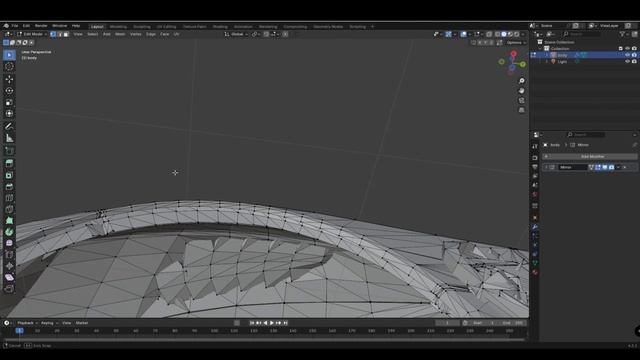Select the Extrude Region tool
This screenshot has width=640, height=360.
tap(9, 163)
